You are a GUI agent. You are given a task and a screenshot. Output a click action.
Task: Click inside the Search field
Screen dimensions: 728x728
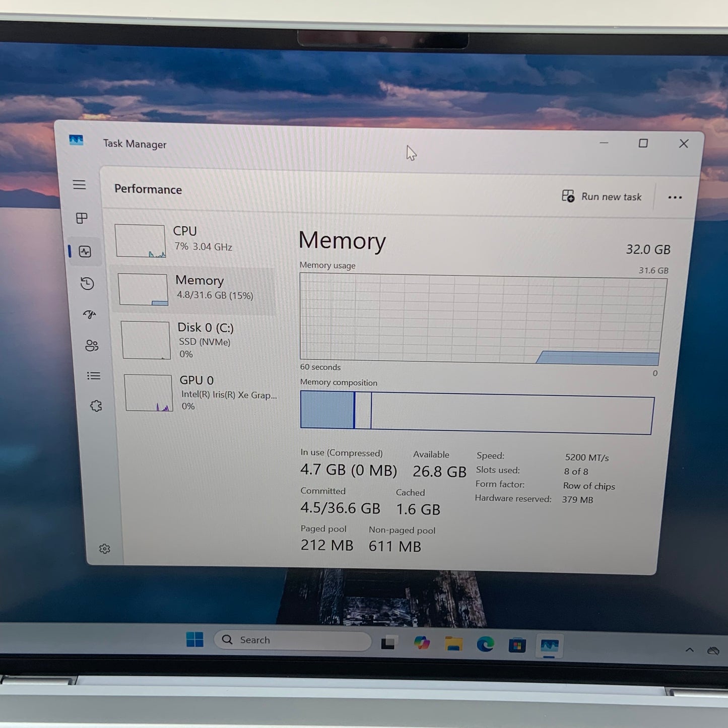tap(292, 639)
